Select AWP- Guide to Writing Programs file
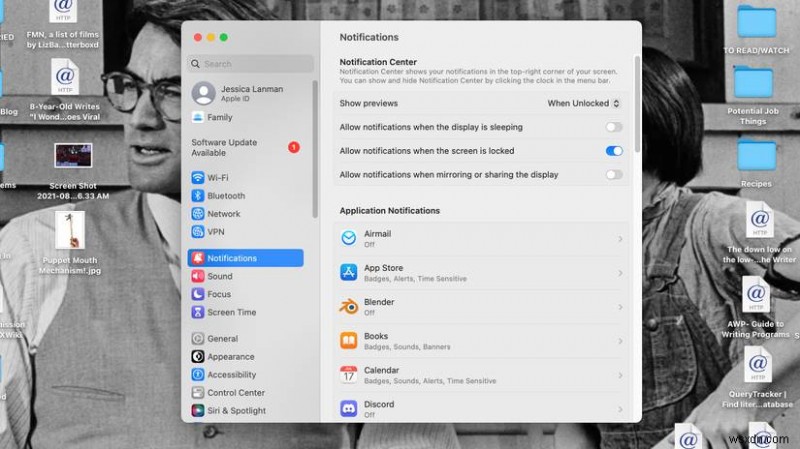Viewport: 800px width, 449px height. click(756, 294)
